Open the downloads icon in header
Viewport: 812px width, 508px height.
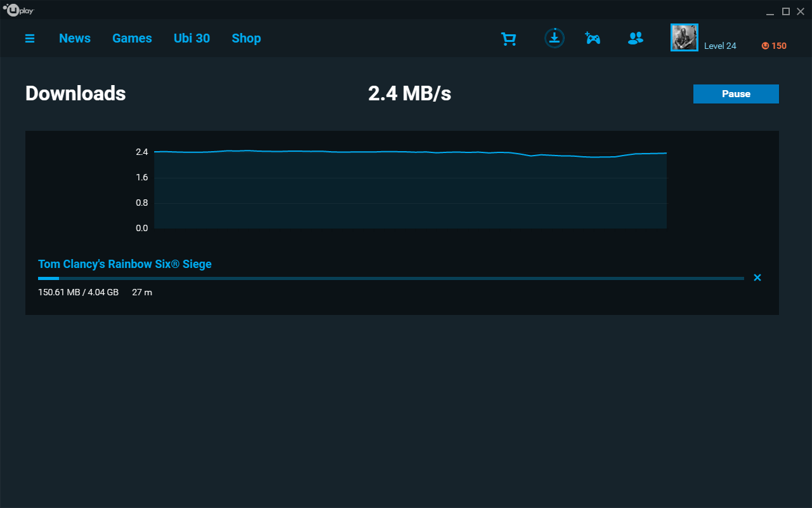click(x=554, y=38)
